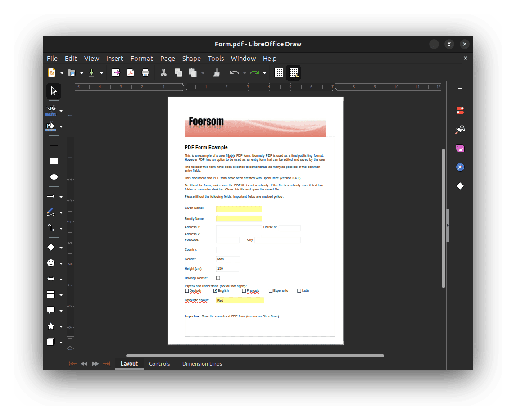Select the Basic Shapes diamond tool
Screen dimensions: 516x420
(51, 247)
